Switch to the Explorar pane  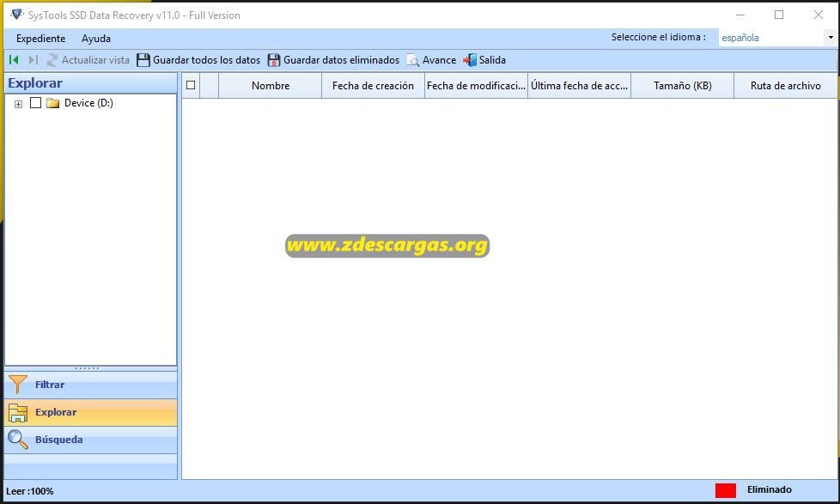90,412
